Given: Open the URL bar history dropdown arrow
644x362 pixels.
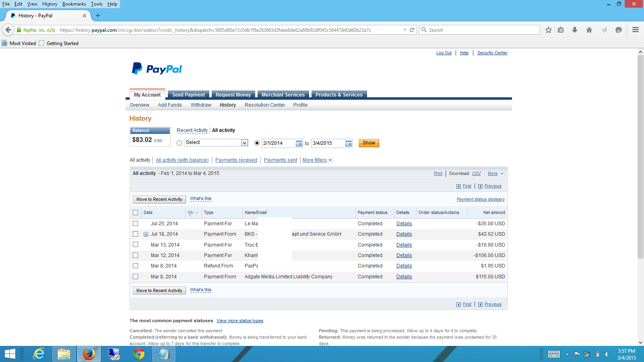Looking at the screenshot, I should (x=405, y=30).
